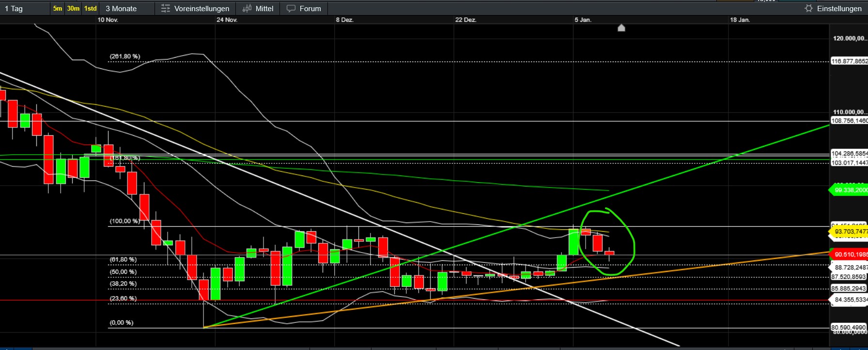Image resolution: width=868 pixels, height=350 pixels.
Task: Open the Forum tab
Action: click(x=310, y=9)
